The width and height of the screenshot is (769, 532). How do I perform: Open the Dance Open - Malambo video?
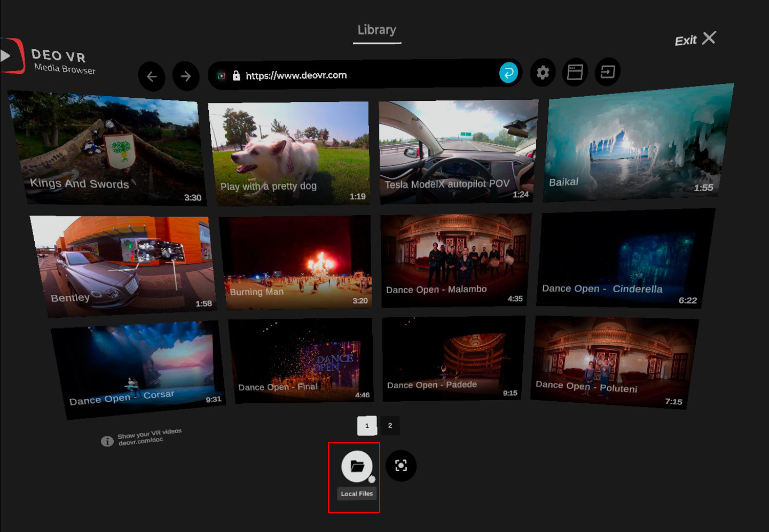click(455, 260)
